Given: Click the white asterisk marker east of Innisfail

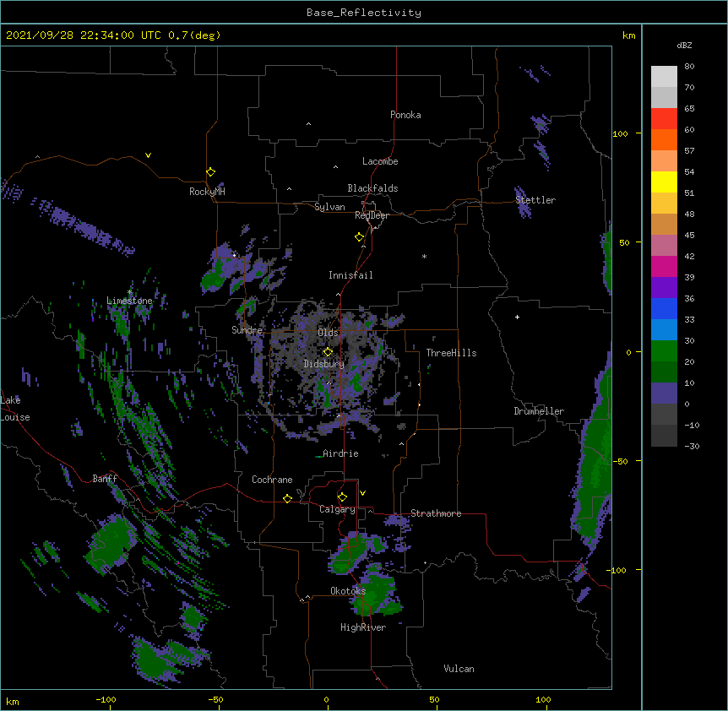Looking at the screenshot, I should point(424,256).
